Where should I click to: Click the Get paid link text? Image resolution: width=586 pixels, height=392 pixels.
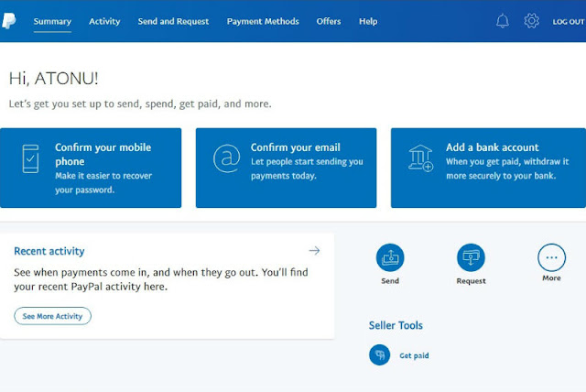(414, 355)
